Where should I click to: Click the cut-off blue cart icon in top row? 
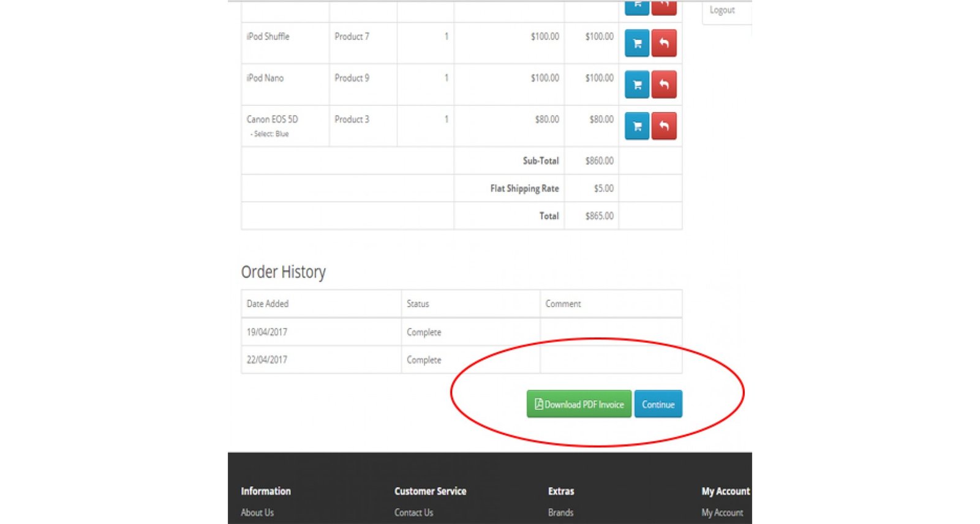636,7
